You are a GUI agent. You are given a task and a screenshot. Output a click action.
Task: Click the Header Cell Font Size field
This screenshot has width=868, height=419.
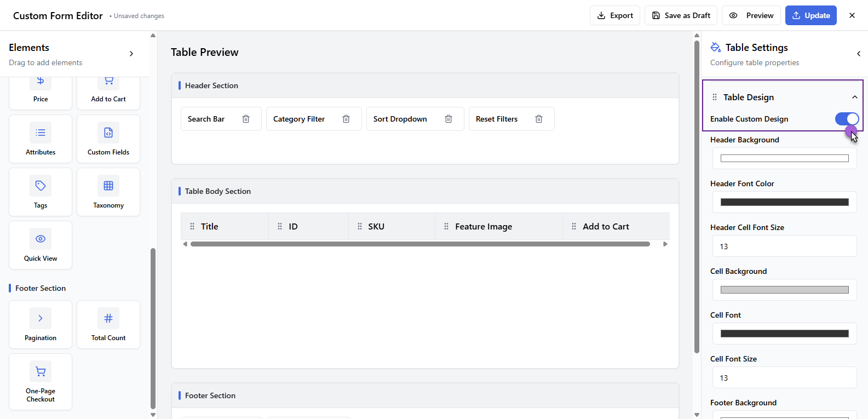[x=784, y=246]
